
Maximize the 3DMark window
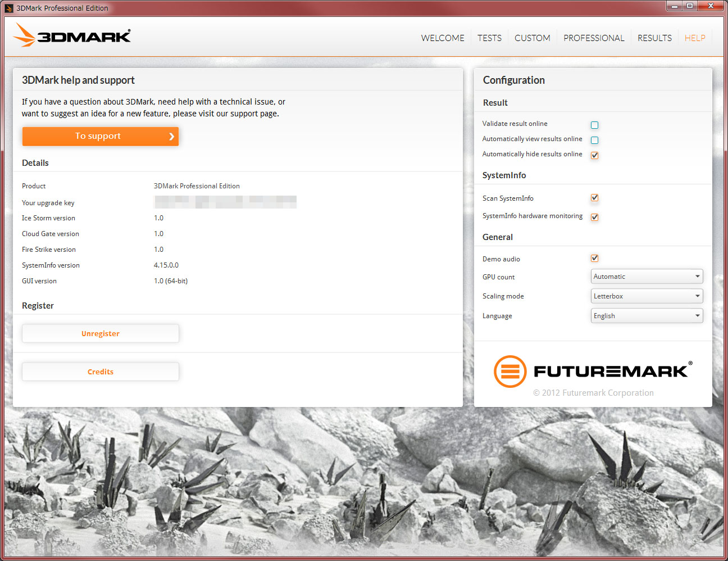tap(690, 6)
